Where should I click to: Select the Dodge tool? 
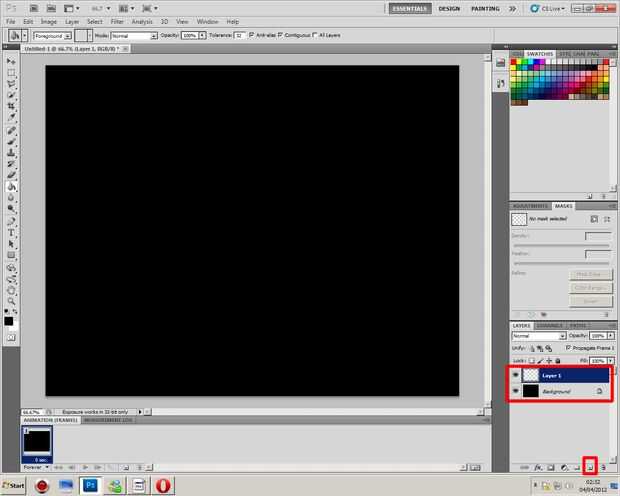click(x=11, y=209)
